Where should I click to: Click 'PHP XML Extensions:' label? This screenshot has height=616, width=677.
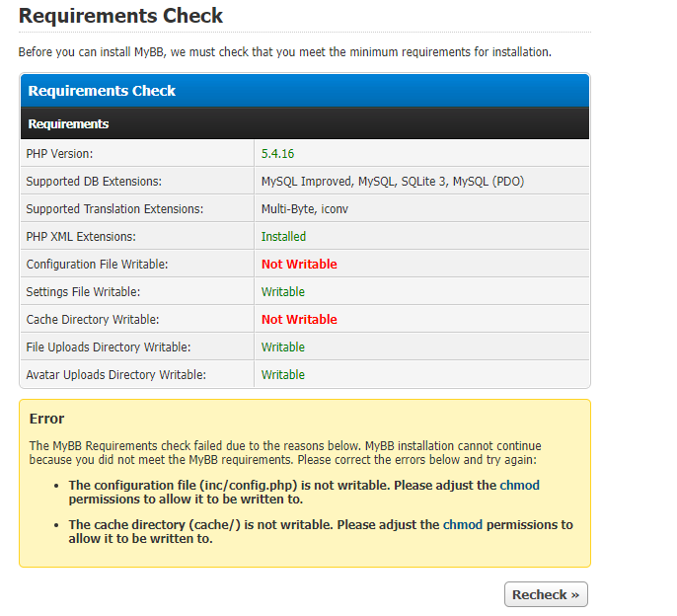click(x=81, y=236)
